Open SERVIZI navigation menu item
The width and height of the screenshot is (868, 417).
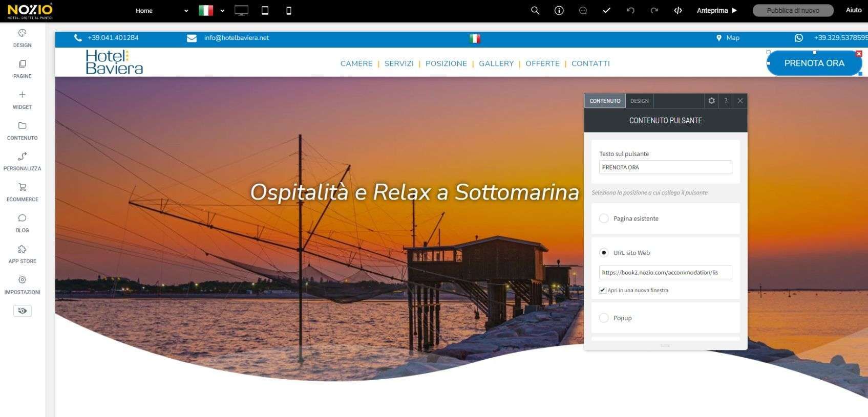[399, 63]
